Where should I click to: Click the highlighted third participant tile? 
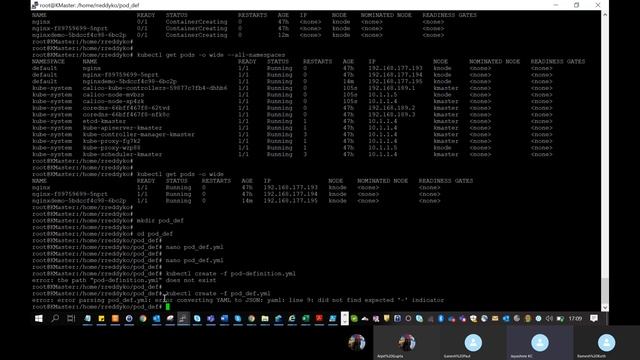[540, 343]
